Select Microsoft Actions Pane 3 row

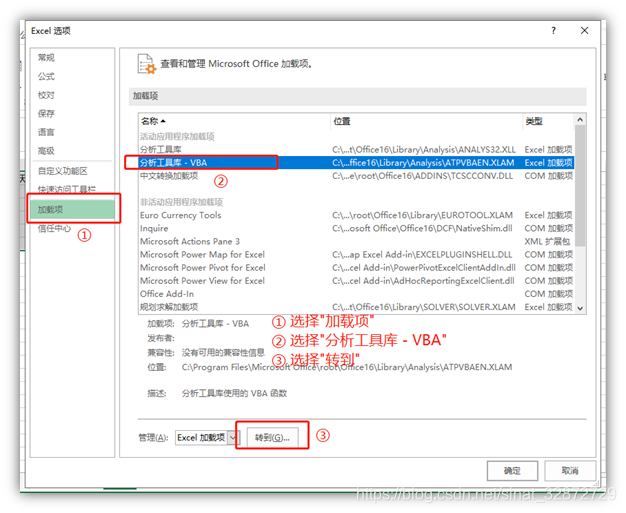[x=357, y=241]
